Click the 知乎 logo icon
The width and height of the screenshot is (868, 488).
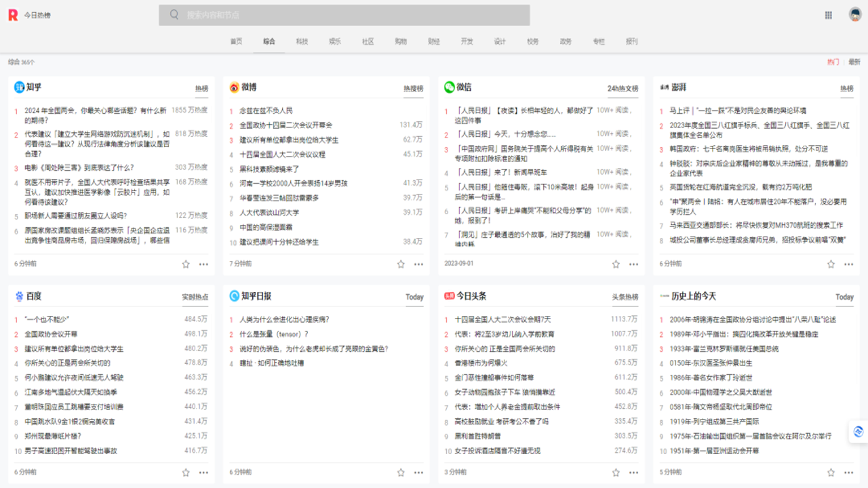click(x=20, y=87)
